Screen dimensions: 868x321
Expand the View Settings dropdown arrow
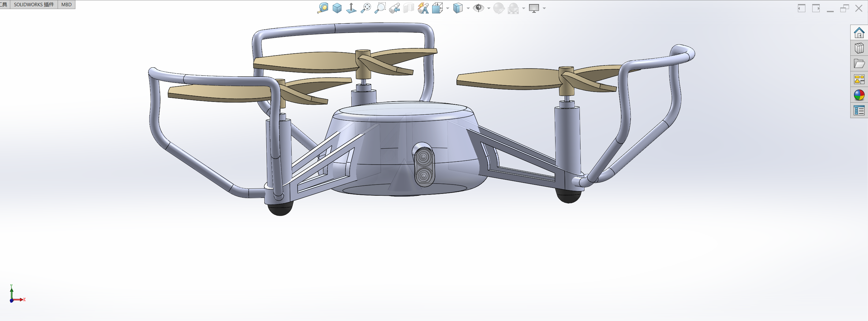click(544, 8)
